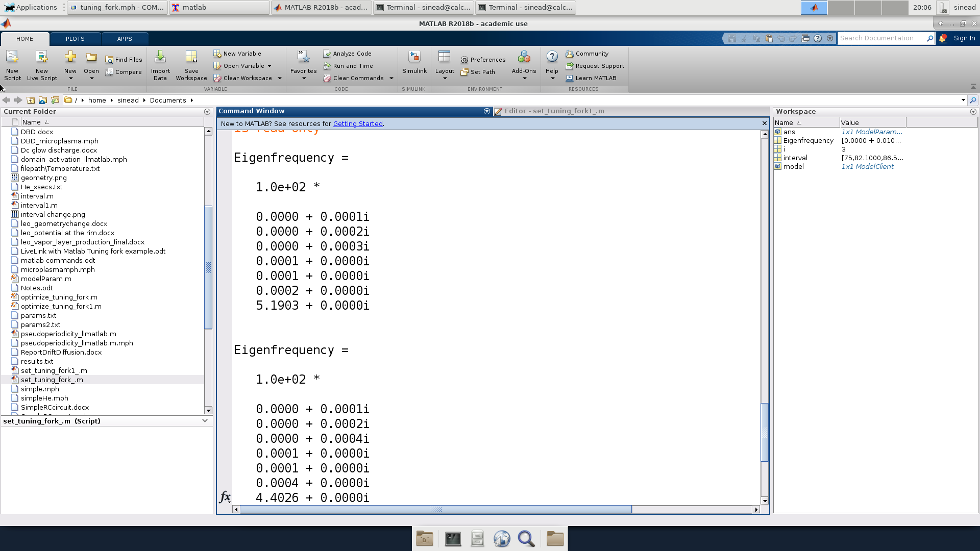Click the Search Documentation field
Screen dimensions: 980x551
click(x=881, y=38)
